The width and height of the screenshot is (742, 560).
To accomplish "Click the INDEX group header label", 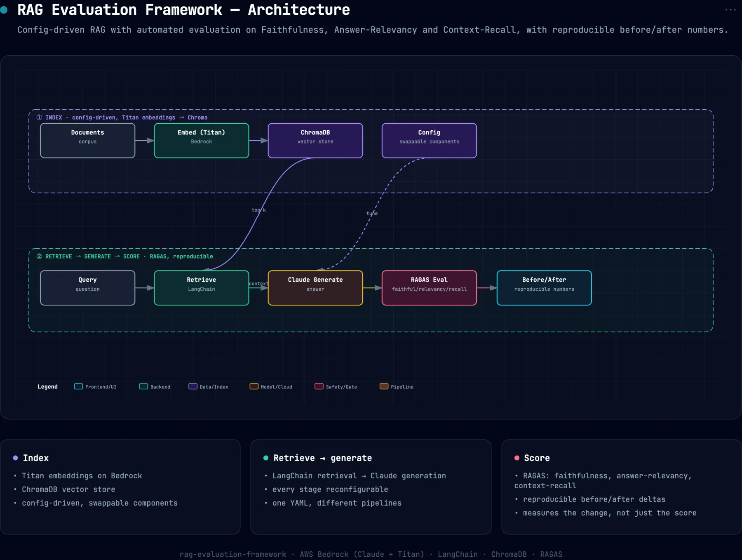I will [x=122, y=118].
